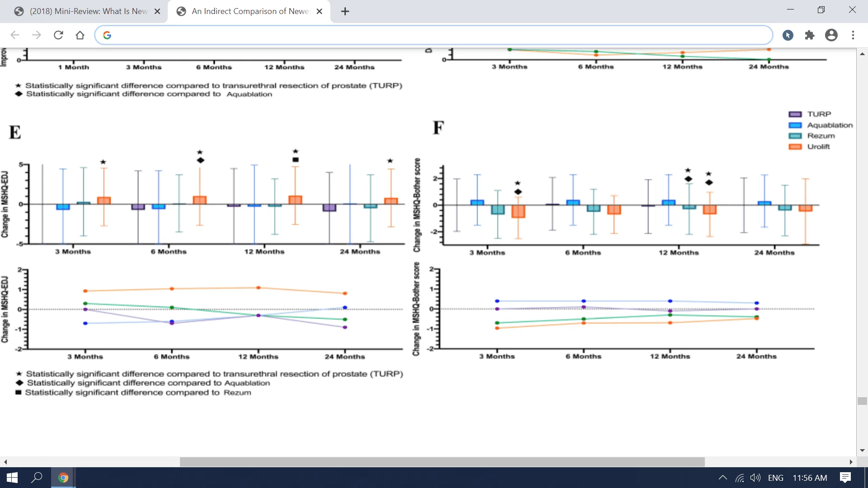Image resolution: width=868 pixels, height=488 pixels.
Task: Select the Indirect Comparison tab
Action: point(249,11)
